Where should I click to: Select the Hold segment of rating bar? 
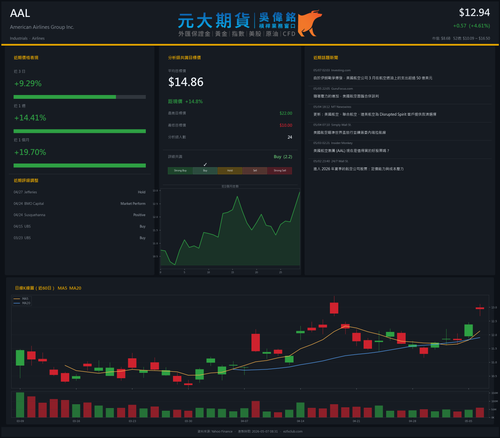[230, 171]
